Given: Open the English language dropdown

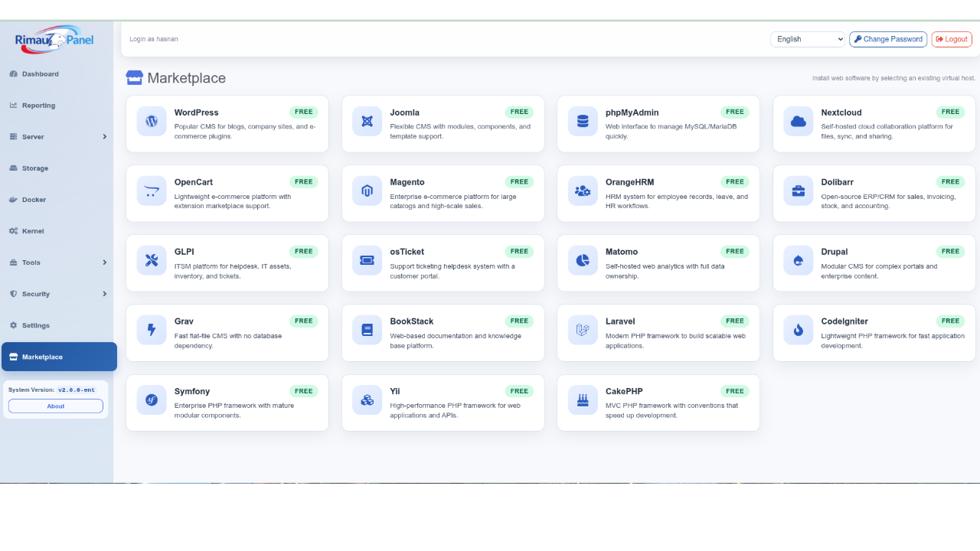Looking at the screenshot, I should pyautogui.click(x=807, y=39).
